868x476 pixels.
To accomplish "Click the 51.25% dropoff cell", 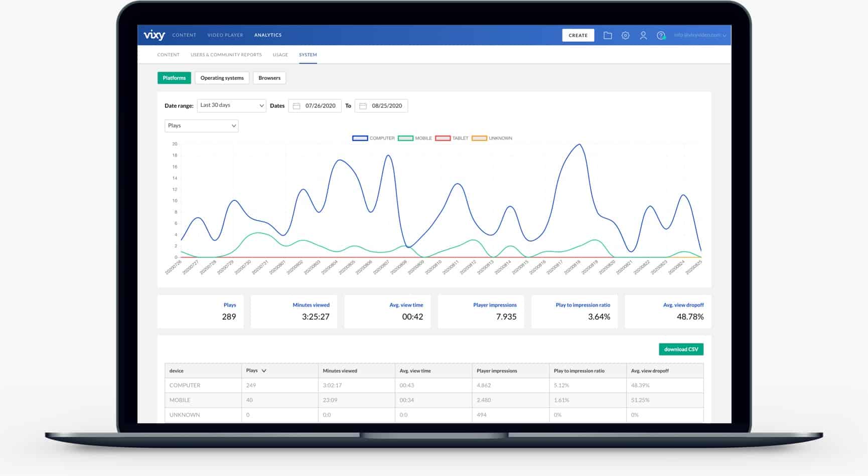I will pos(665,400).
